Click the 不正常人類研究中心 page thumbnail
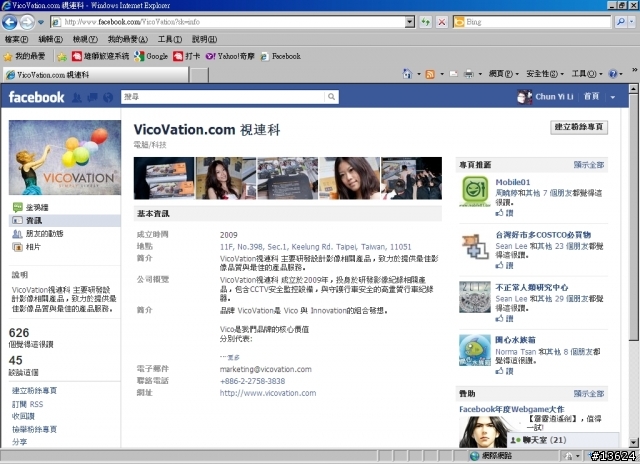 [475, 297]
